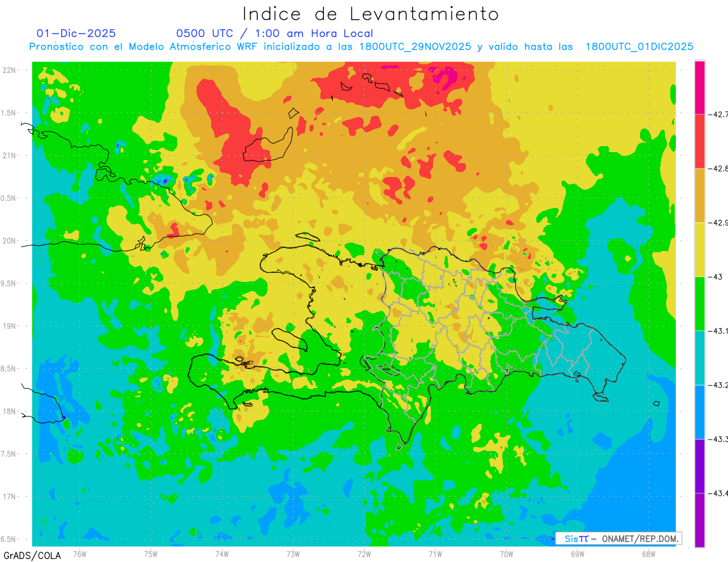Click the '73W' longitude label
The height and width of the screenshot is (562, 728).
(293, 554)
